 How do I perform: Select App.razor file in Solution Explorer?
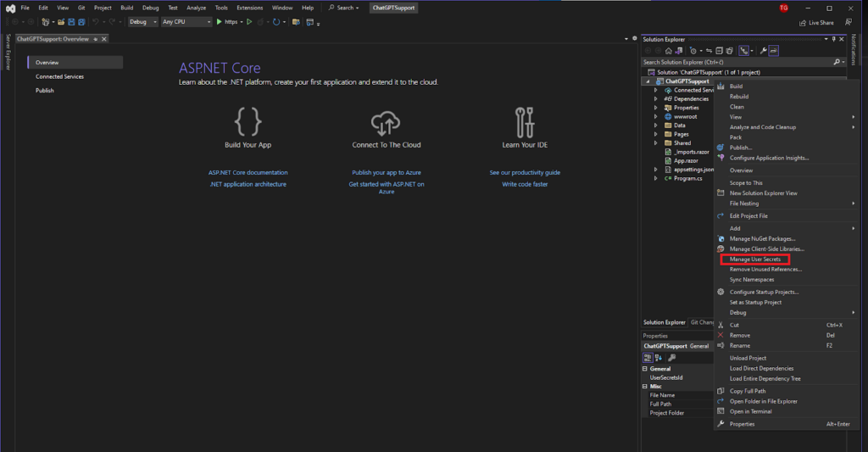pos(685,161)
